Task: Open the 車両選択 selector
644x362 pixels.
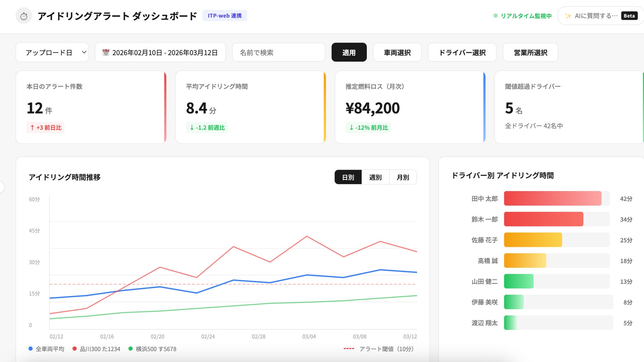Action: click(397, 52)
